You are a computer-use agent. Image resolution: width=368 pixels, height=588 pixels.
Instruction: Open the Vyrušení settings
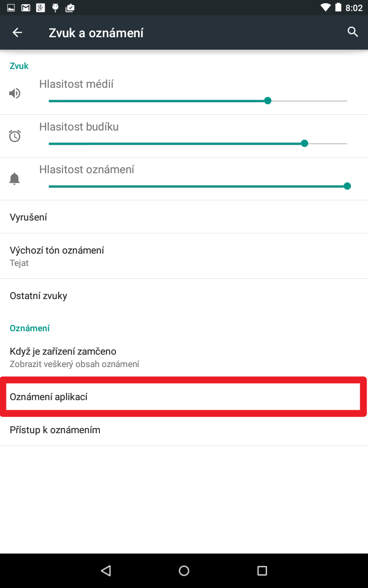[x=184, y=217]
